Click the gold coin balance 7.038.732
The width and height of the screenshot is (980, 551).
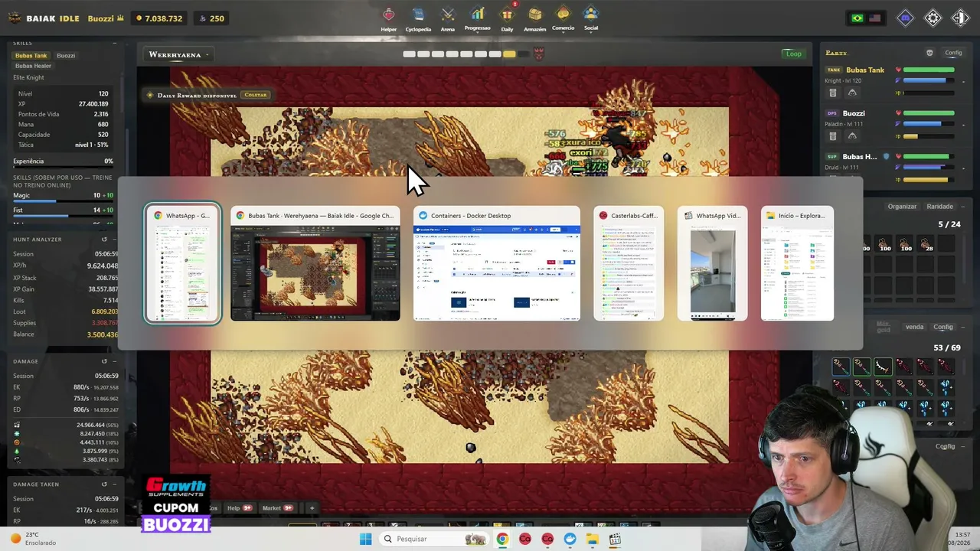[x=159, y=18]
